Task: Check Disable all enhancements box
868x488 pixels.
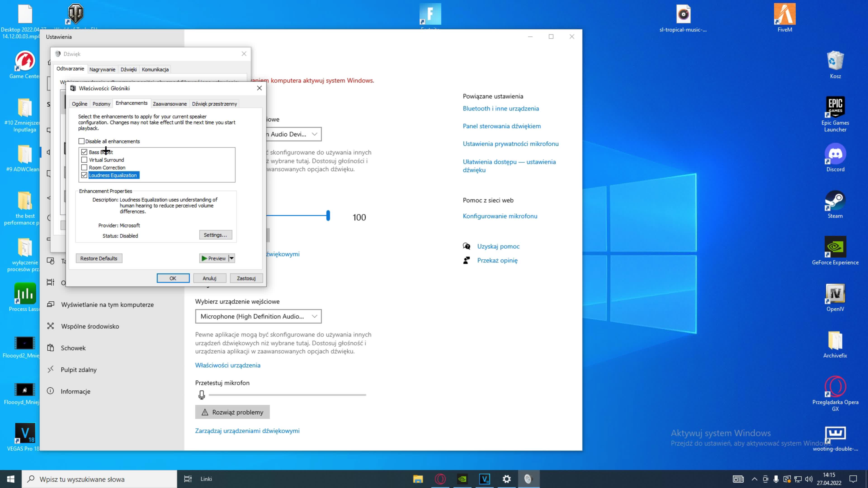Action: 82,141
